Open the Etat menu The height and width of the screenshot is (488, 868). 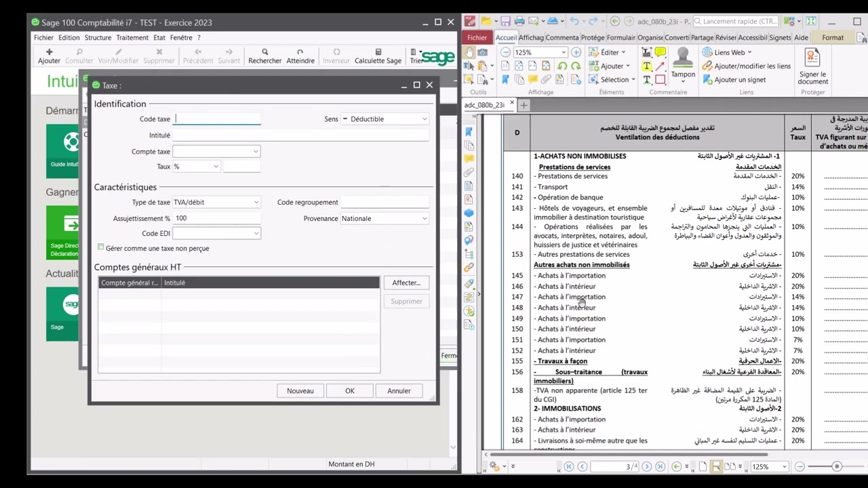coord(159,38)
